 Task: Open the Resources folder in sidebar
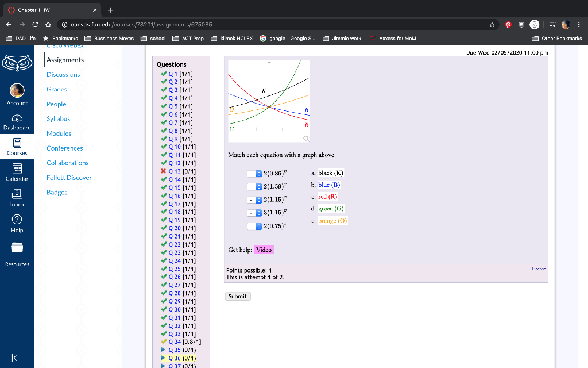pyautogui.click(x=17, y=254)
